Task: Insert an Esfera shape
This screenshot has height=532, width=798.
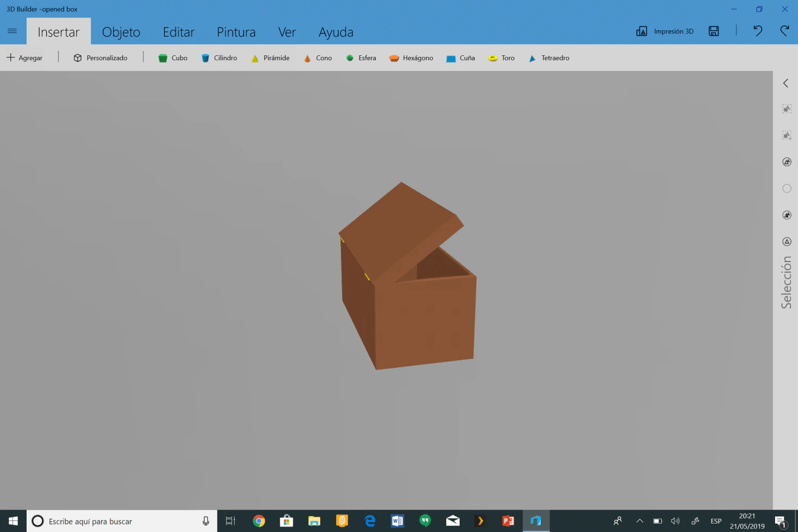Action: tap(361, 58)
